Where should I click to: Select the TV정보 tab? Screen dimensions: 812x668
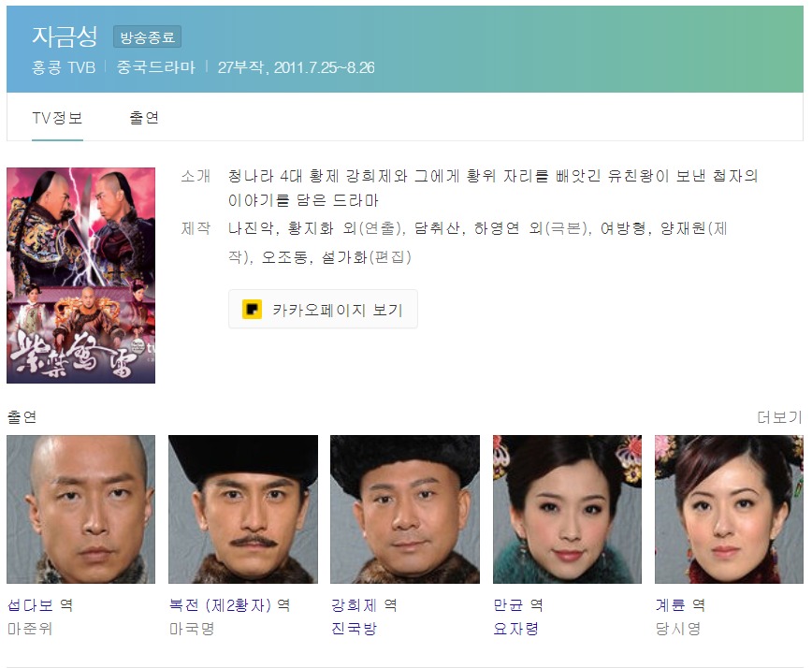click(x=57, y=118)
